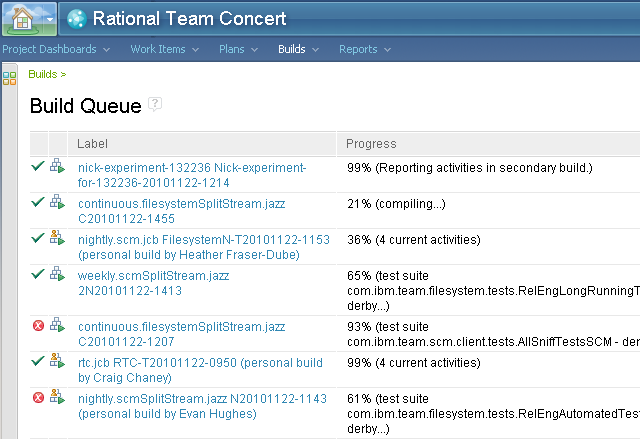Open the Builds menu

click(291, 49)
